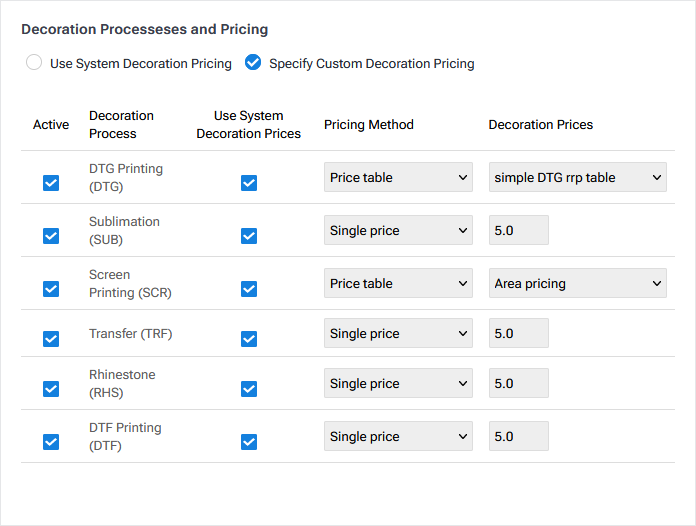
Task: Open Pricing Method dropdown for Rhinestone
Action: 398,383
